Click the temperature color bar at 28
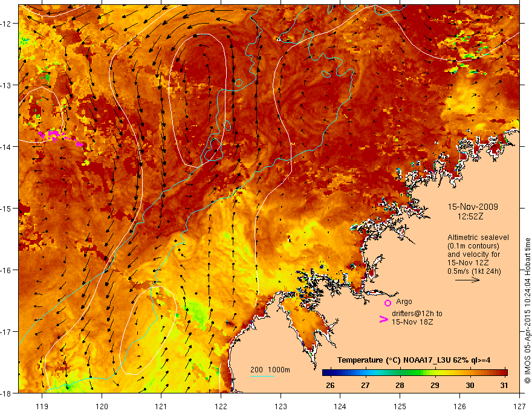The width and height of the screenshot is (532, 411). [400, 373]
